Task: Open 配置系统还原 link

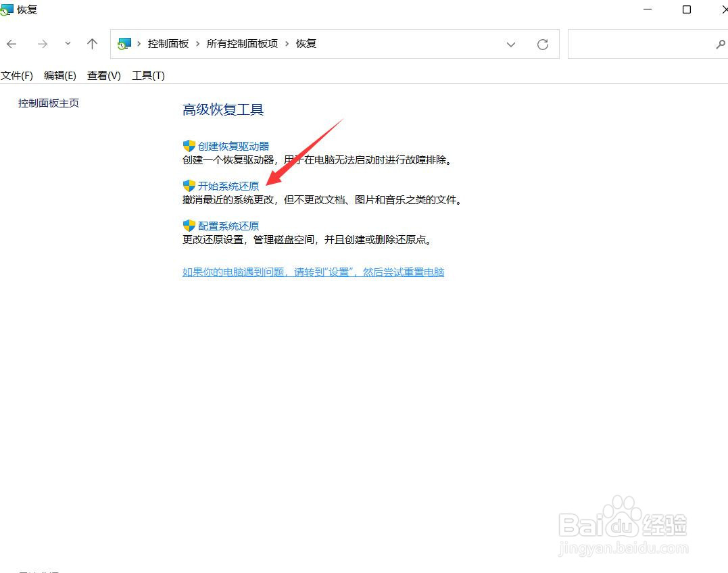Action: point(228,226)
